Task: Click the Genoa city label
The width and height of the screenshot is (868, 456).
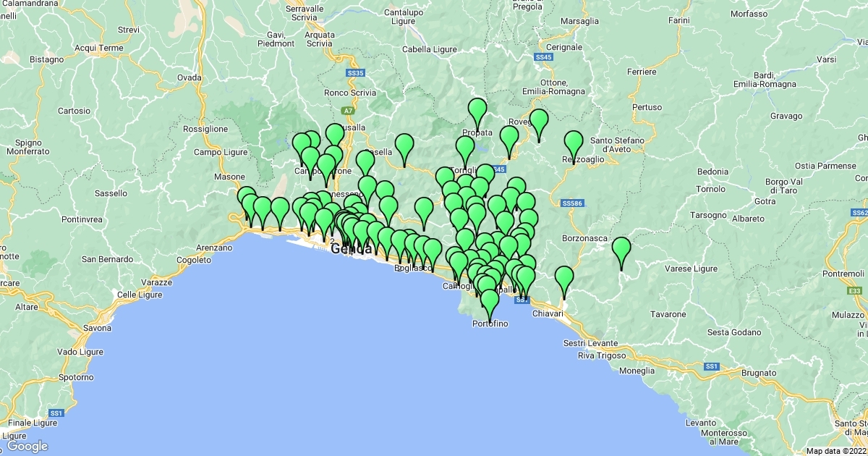Action: point(352,249)
